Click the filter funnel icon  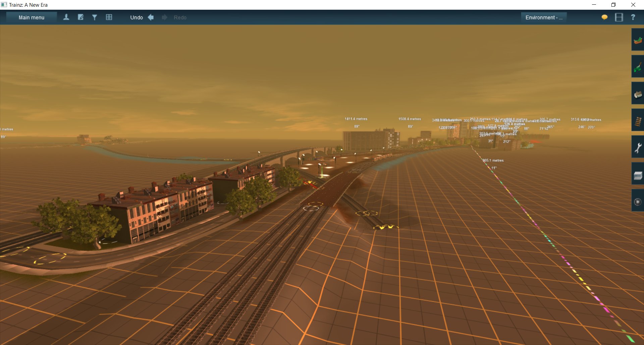[x=95, y=17]
